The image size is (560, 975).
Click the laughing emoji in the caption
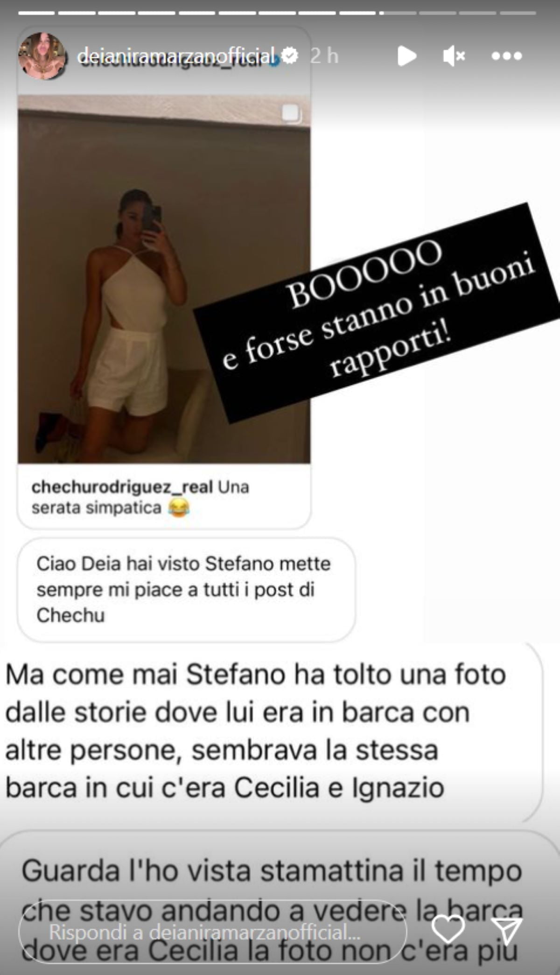coord(179,507)
